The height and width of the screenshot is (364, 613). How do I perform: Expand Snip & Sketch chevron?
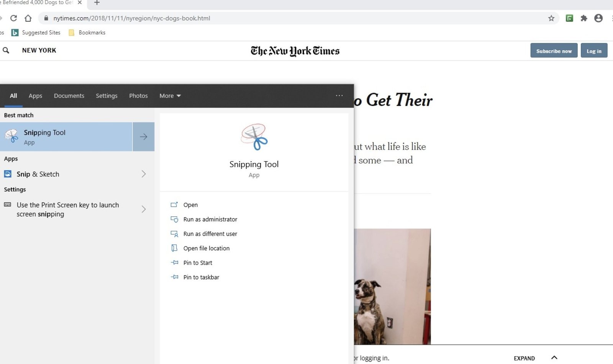click(144, 174)
